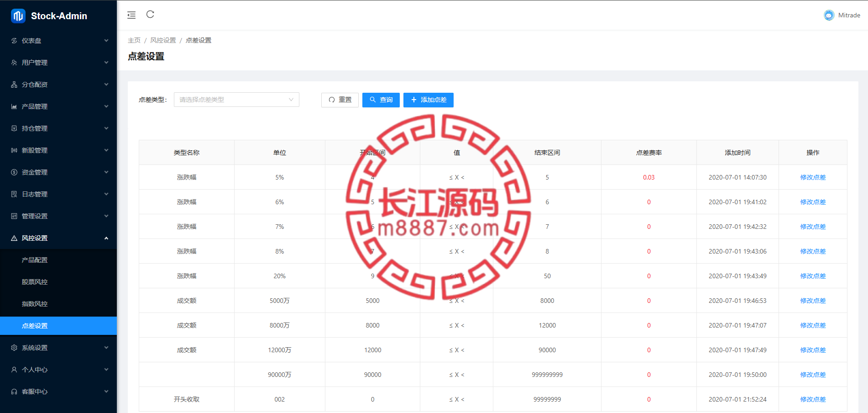Click the 系统设置 gear icon

(14, 348)
